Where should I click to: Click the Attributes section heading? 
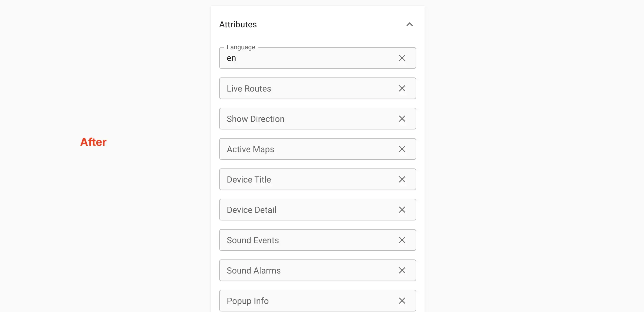(238, 24)
